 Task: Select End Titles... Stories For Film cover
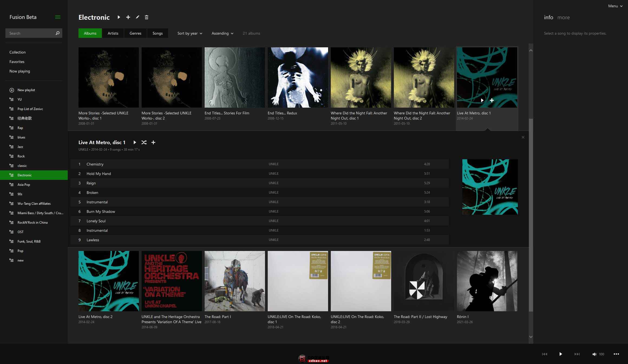click(x=235, y=77)
